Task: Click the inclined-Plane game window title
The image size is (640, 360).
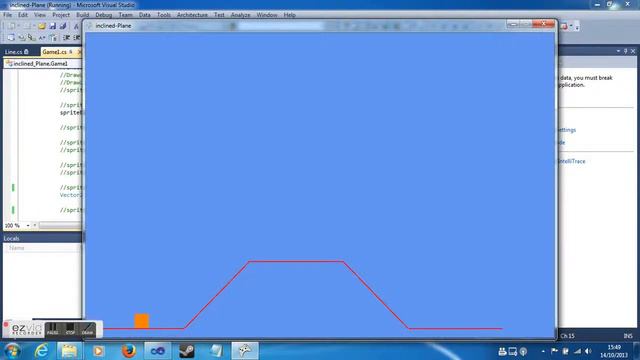Action: pos(113,26)
